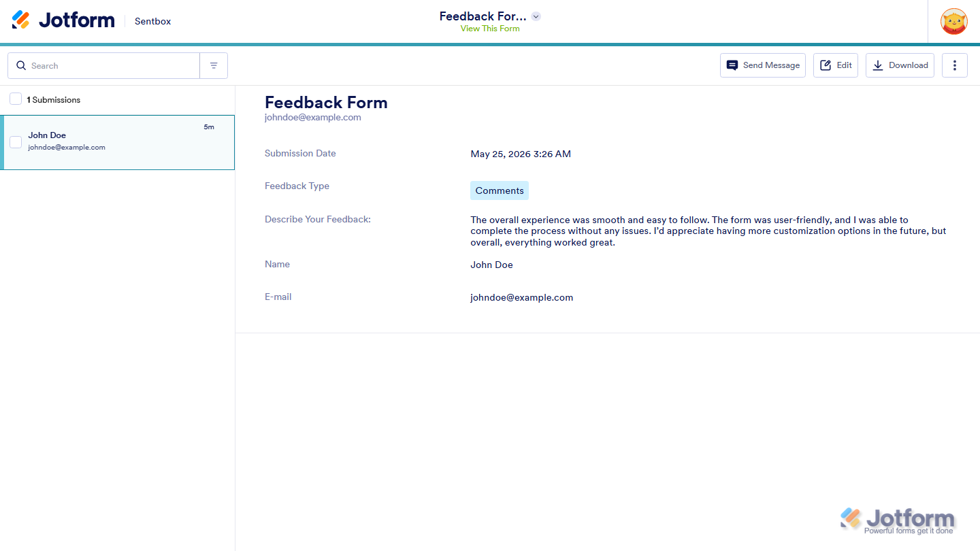Check the John Doe submission checkbox
This screenshot has height=551, width=980.
16,142
